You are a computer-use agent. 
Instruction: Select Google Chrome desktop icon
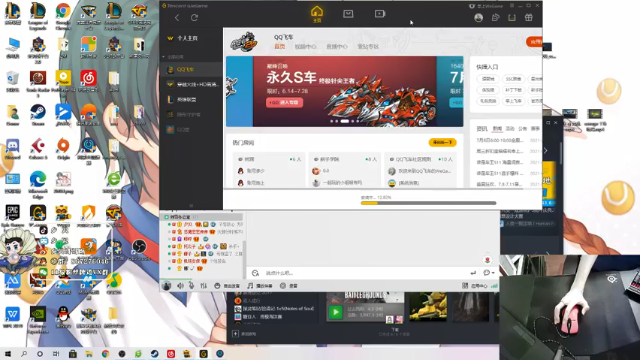click(x=63, y=17)
